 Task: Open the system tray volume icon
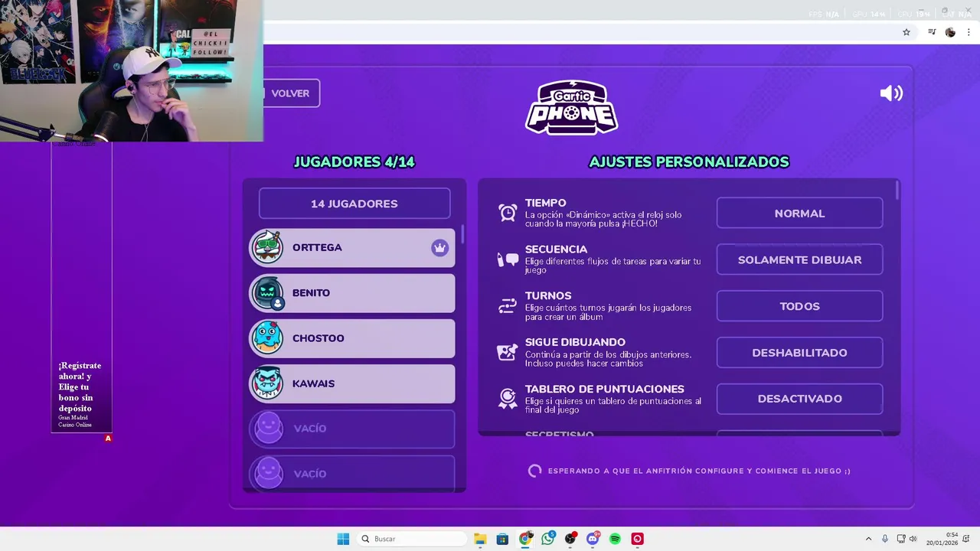(x=913, y=539)
